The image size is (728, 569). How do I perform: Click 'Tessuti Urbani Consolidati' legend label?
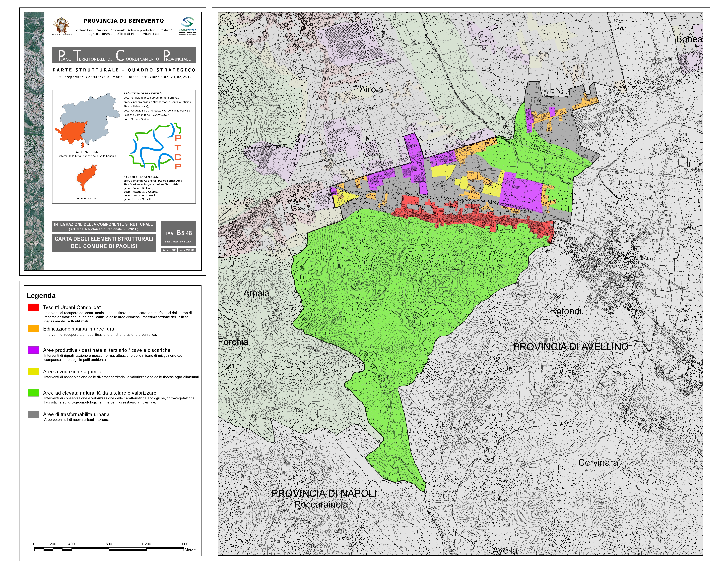72,307
